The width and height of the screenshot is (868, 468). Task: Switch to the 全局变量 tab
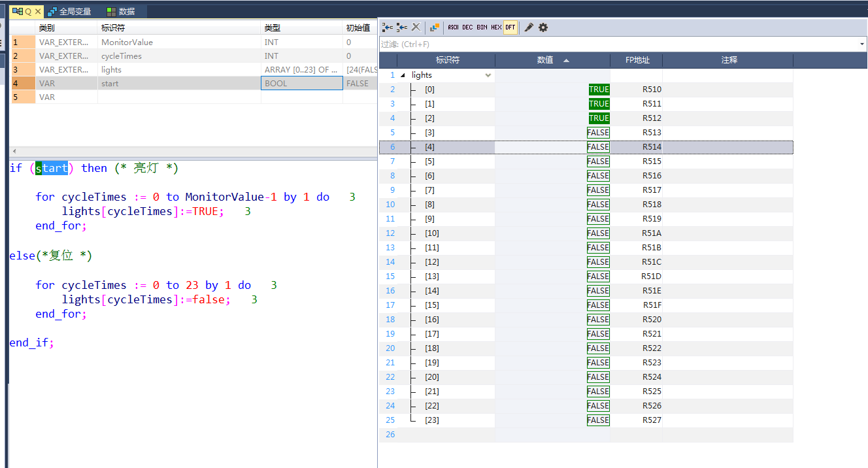(74, 12)
